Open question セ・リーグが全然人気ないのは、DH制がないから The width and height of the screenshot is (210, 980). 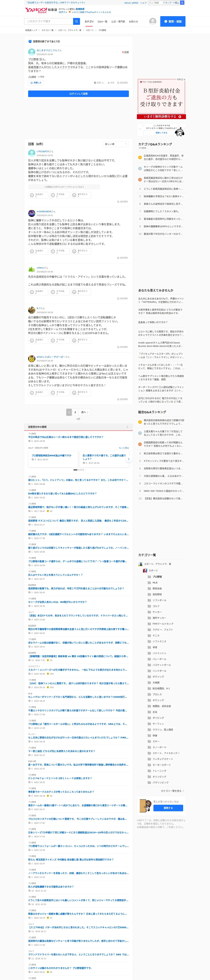tap(57, 602)
